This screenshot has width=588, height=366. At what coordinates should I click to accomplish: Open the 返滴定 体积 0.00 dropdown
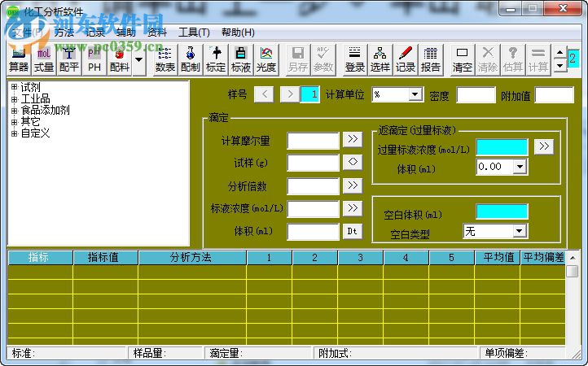pos(520,167)
